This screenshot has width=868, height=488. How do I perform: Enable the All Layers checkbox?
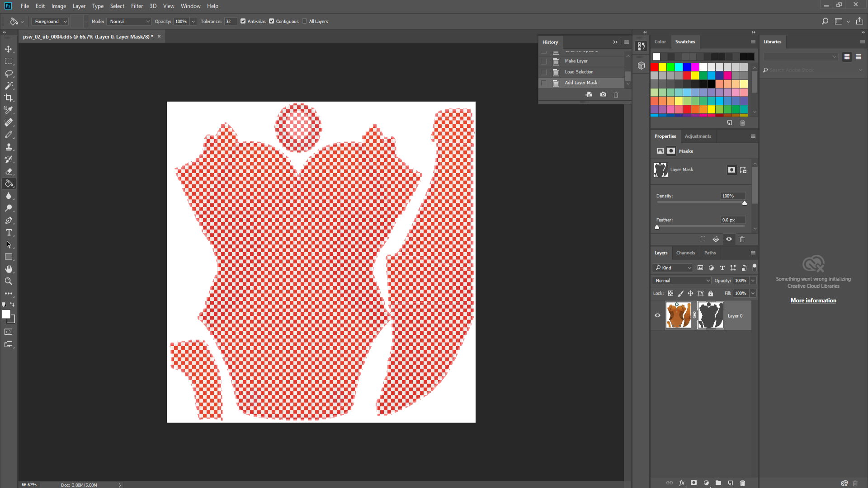point(305,21)
